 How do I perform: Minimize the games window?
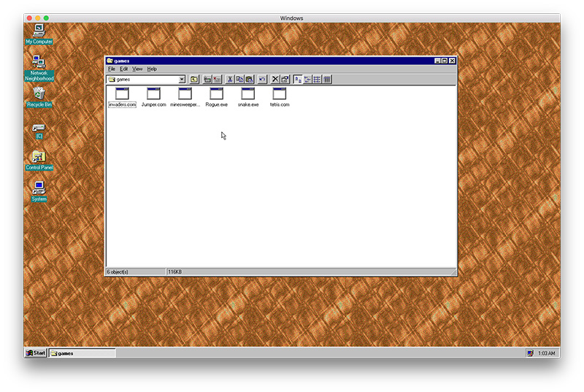pyautogui.click(x=437, y=61)
